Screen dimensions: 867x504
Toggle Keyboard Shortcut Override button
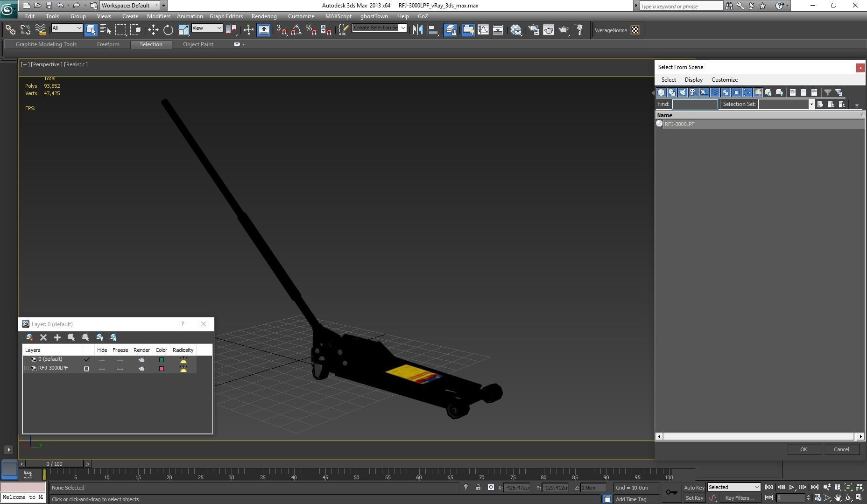point(264,30)
